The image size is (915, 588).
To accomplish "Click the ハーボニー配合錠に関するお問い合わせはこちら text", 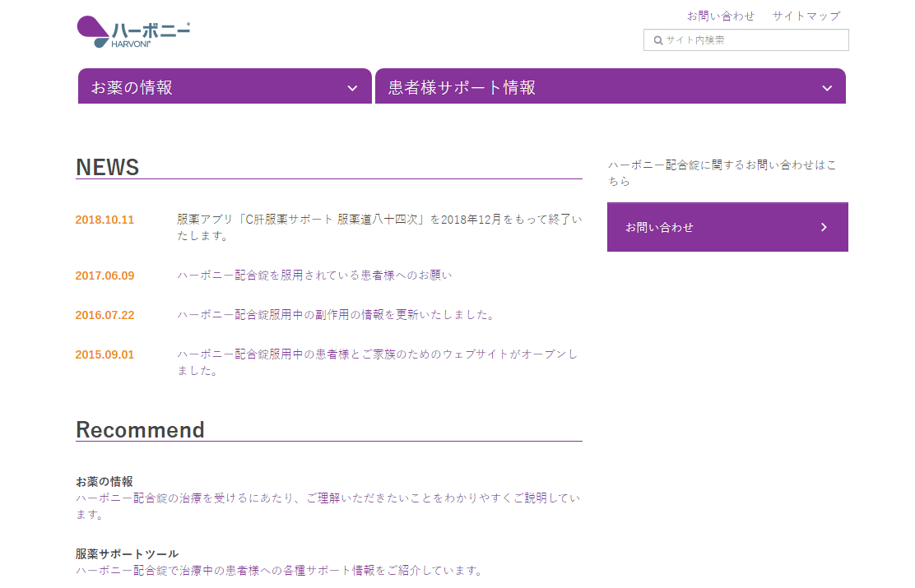I will [x=722, y=174].
